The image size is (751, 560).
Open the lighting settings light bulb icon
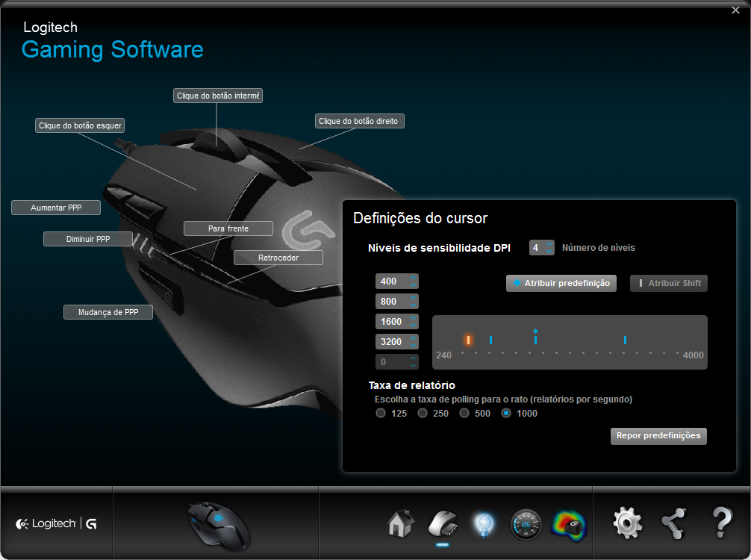click(x=484, y=525)
